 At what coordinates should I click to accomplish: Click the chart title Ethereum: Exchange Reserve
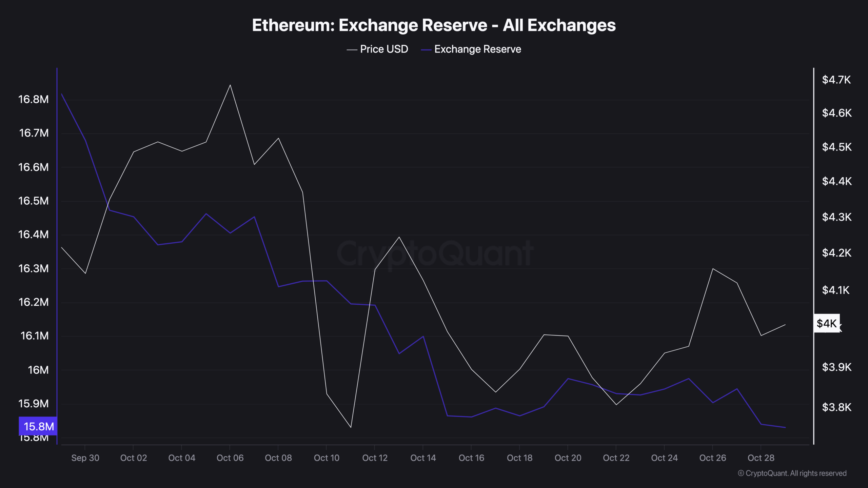tap(434, 25)
